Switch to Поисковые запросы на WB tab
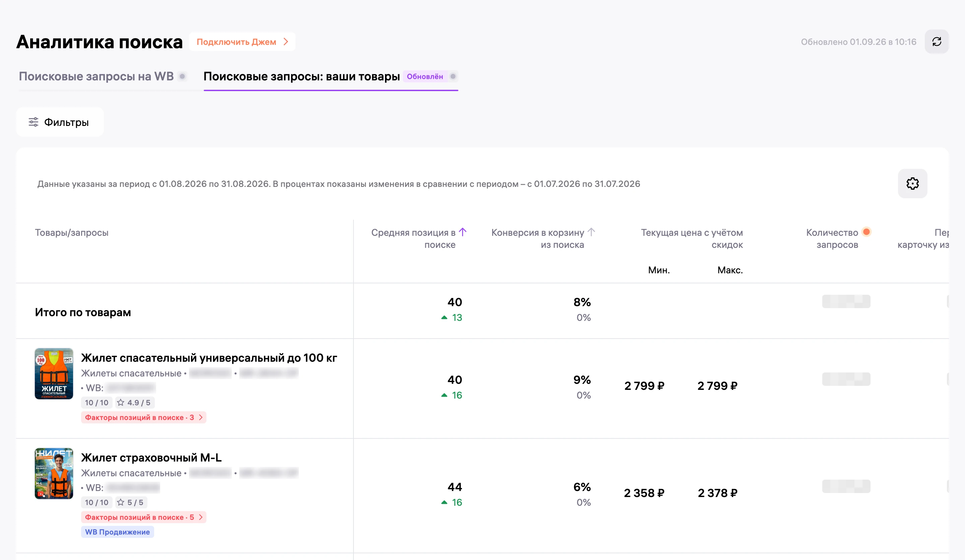The height and width of the screenshot is (560, 965). coord(96,76)
